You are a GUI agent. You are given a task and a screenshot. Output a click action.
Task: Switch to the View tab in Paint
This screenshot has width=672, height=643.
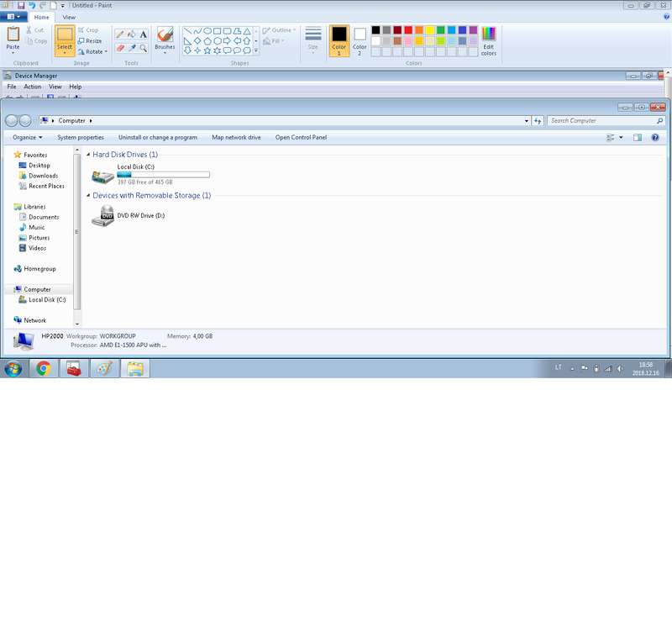[68, 17]
